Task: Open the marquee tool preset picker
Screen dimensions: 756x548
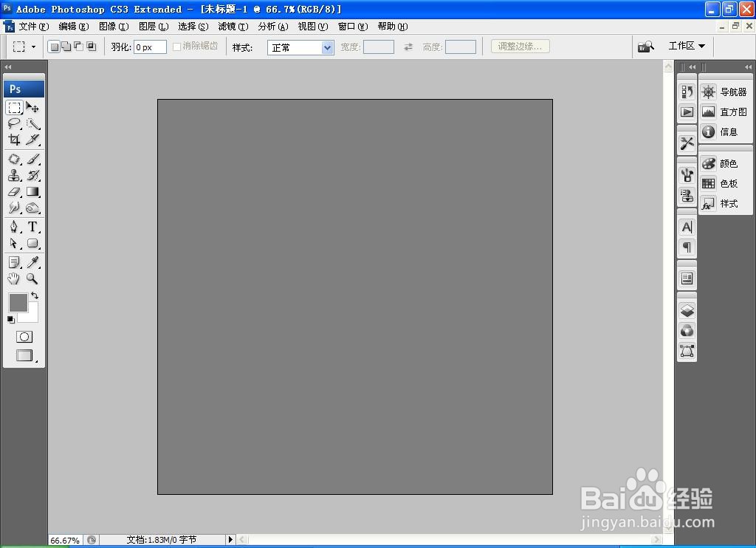Action: tap(34, 47)
